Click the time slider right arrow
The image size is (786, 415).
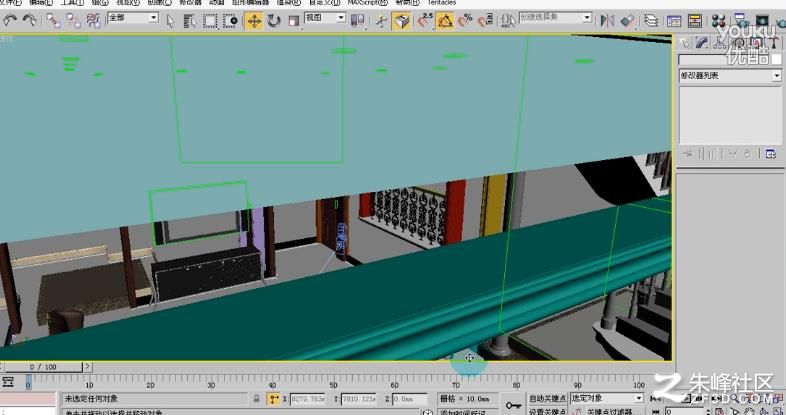pos(88,367)
